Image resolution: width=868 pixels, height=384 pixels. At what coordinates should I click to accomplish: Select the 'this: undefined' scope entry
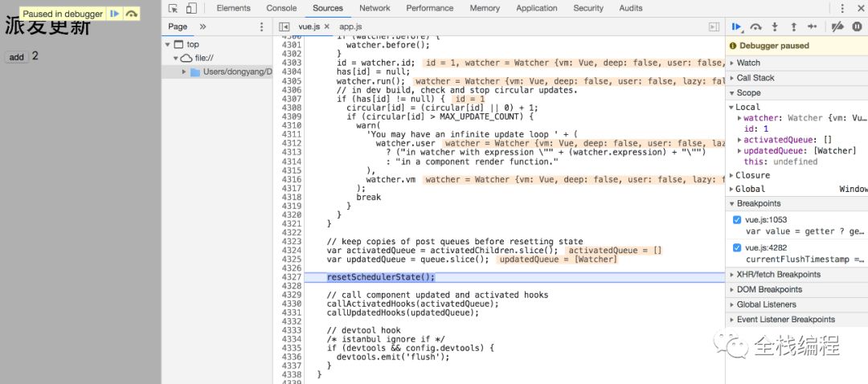click(780, 162)
